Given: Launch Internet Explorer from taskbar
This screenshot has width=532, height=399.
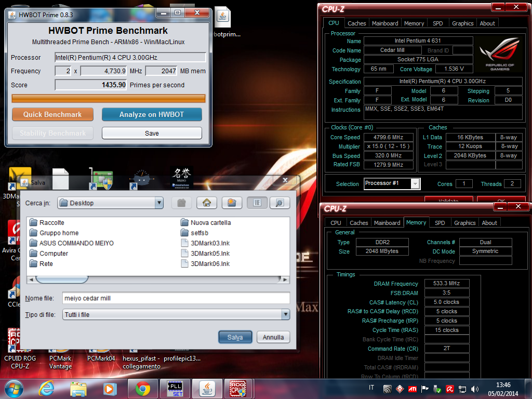Looking at the screenshot, I should [x=46, y=389].
